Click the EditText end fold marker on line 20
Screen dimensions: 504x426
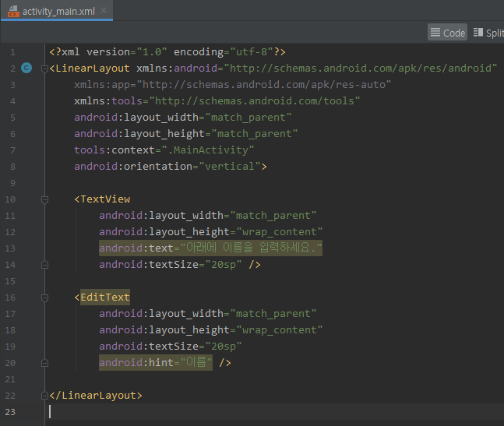[x=44, y=363]
